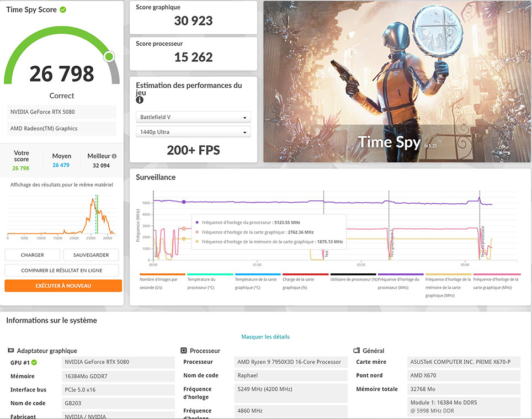Click the info icon under Estimation des performances
532x419 pixels.
[x=140, y=100]
